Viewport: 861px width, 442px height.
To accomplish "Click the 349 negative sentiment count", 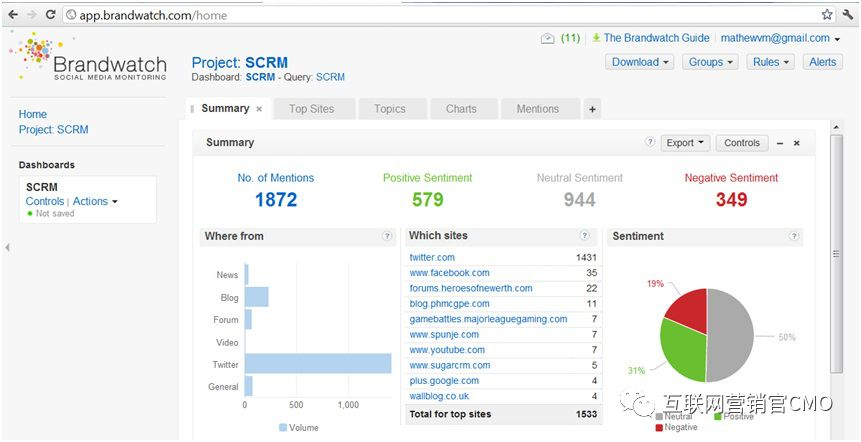I will (731, 199).
